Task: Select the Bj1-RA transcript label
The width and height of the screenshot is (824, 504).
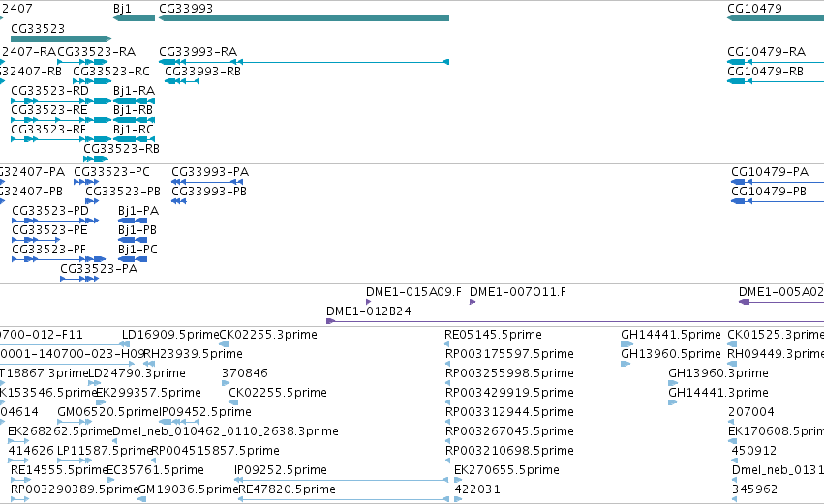Action: point(134,90)
